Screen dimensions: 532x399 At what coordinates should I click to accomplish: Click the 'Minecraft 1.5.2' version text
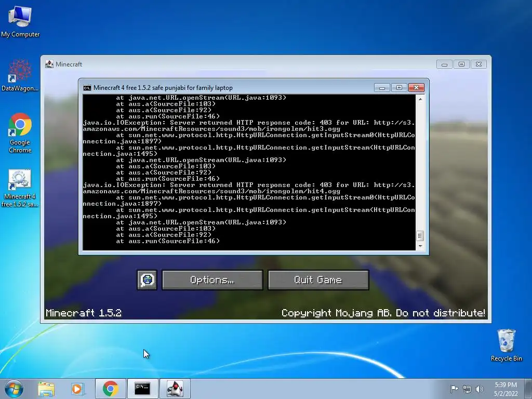click(84, 313)
